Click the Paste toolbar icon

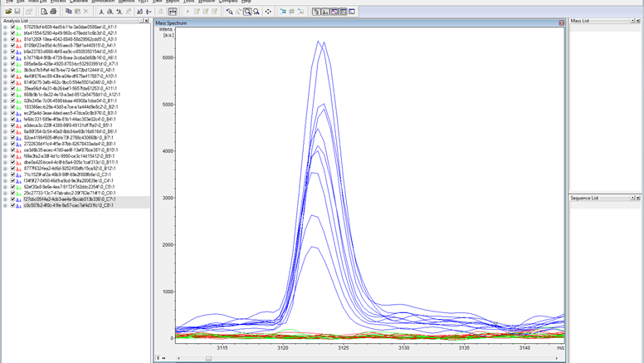tap(77, 12)
